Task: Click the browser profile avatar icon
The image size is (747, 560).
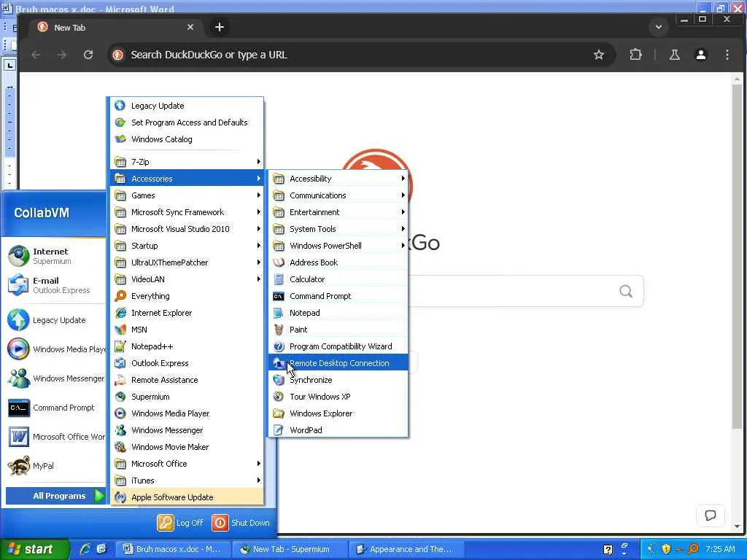Action: 701,55
